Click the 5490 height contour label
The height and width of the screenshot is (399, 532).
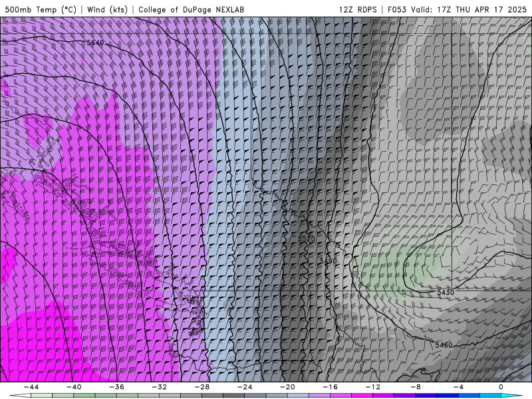pyautogui.click(x=329, y=261)
